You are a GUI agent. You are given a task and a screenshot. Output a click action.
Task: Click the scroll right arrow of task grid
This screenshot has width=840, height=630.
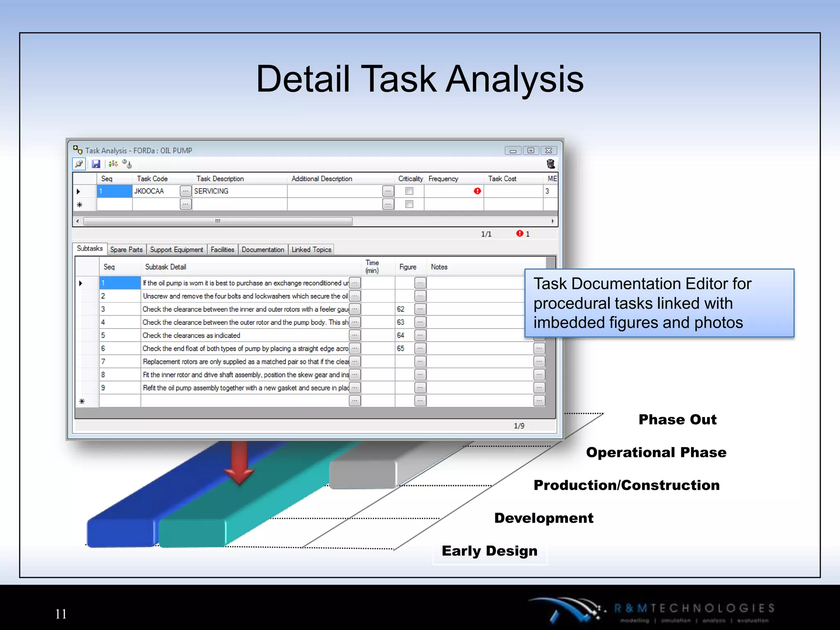[553, 221]
